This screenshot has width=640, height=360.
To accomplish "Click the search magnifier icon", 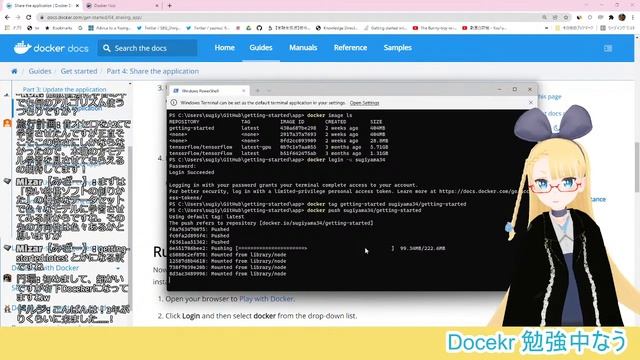I will (107, 48).
